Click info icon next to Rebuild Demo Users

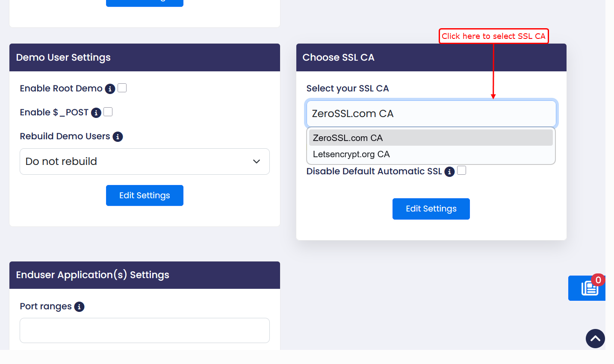point(118,137)
